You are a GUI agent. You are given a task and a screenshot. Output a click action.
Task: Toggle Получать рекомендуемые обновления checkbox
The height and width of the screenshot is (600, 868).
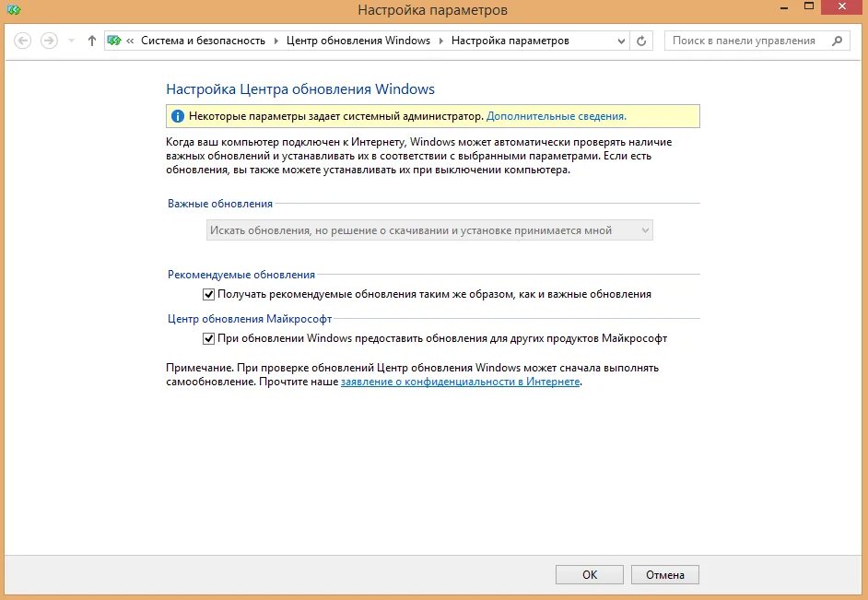tap(208, 294)
